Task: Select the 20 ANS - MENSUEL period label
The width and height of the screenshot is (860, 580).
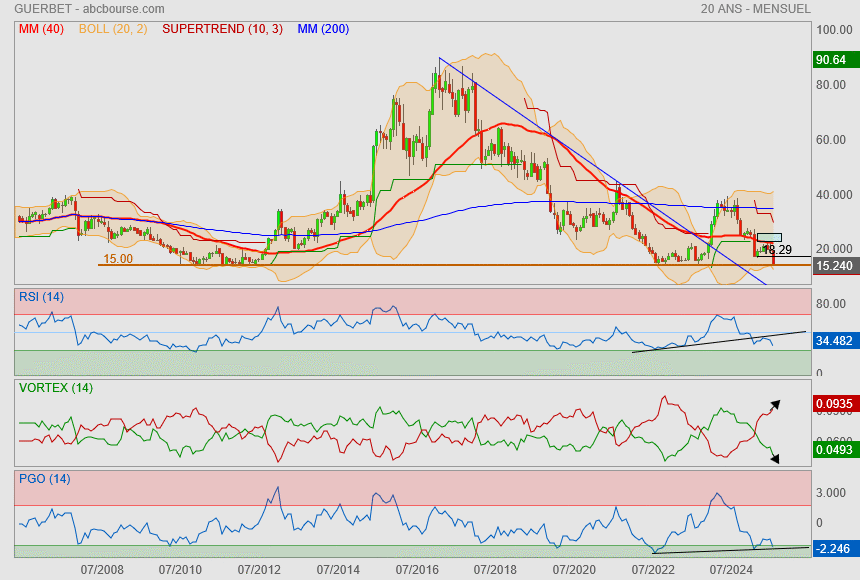Action: click(755, 8)
